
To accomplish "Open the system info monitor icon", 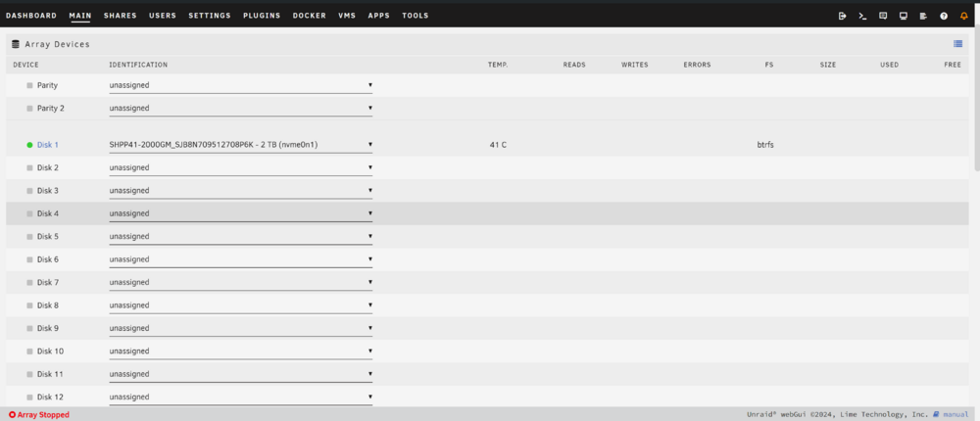I will [904, 17].
